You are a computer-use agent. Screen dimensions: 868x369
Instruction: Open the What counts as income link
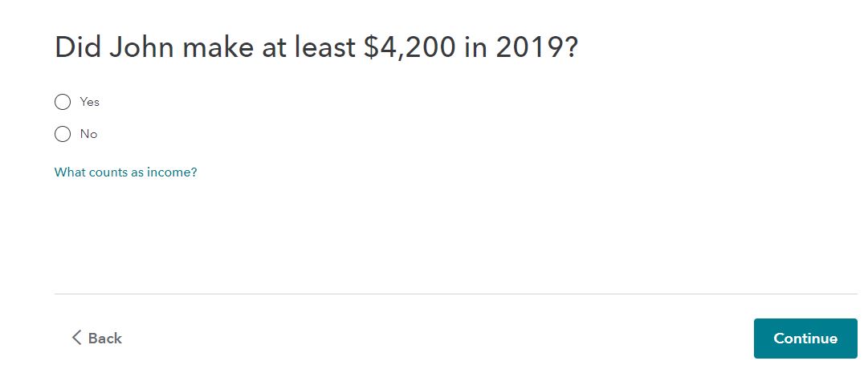125,172
